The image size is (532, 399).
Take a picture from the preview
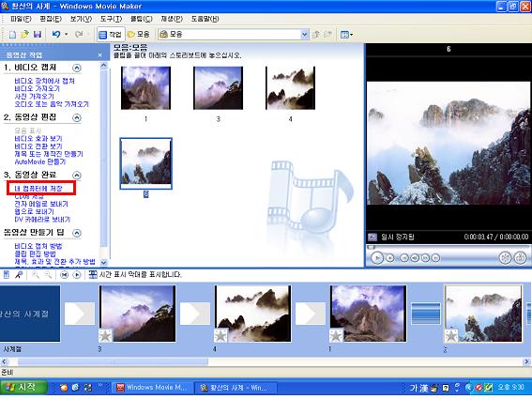click(520, 258)
